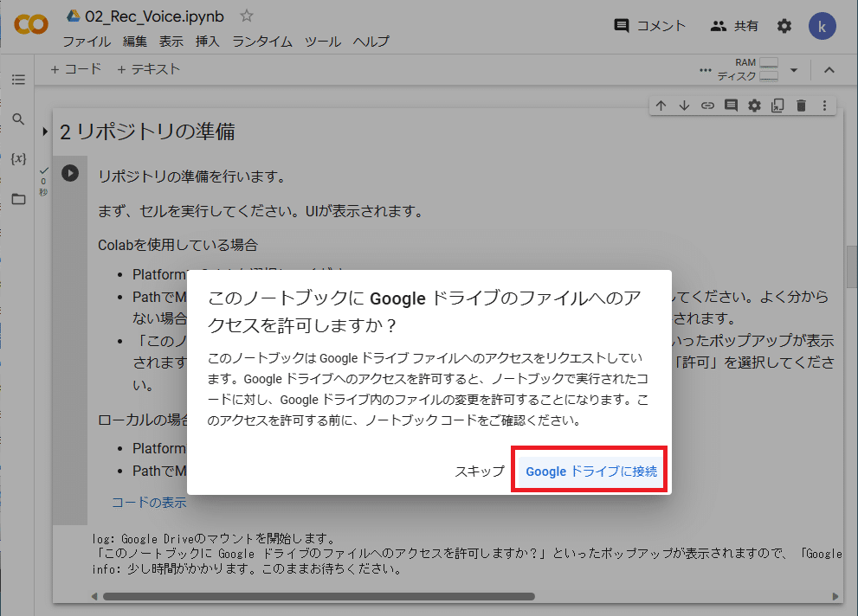The width and height of the screenshot is (858, 616).
Task: Delete the cell with trash icon
Action: (x=801, y=106)
